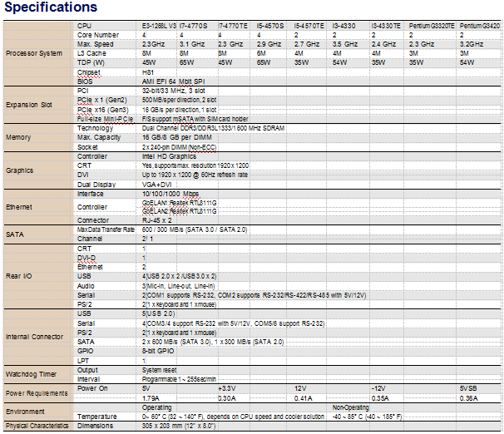Image resolution: width=504 pixels, height=434 pixels.
Task: Click the "I3-4330TE" CPU cell
Action: [x=386, y=26]
